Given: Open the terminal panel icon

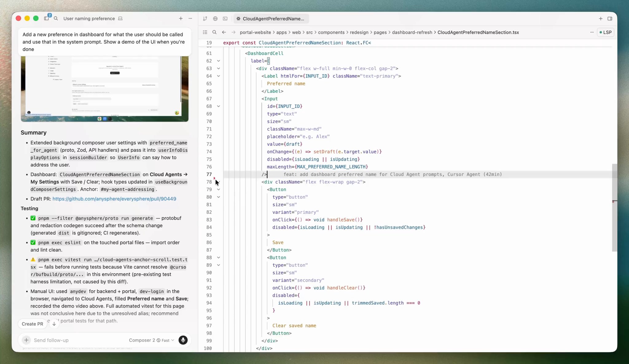Looking at the screenshot, I should (x=225, y=19).
